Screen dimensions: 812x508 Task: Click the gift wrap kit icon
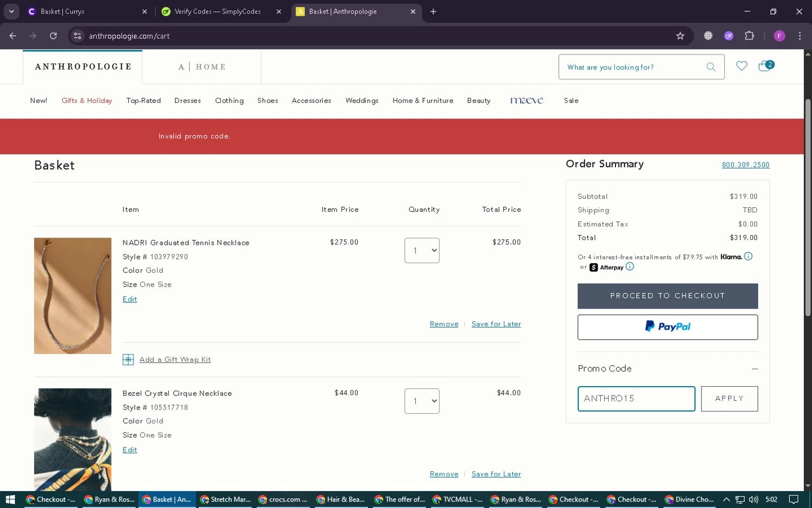coord(128,360)
